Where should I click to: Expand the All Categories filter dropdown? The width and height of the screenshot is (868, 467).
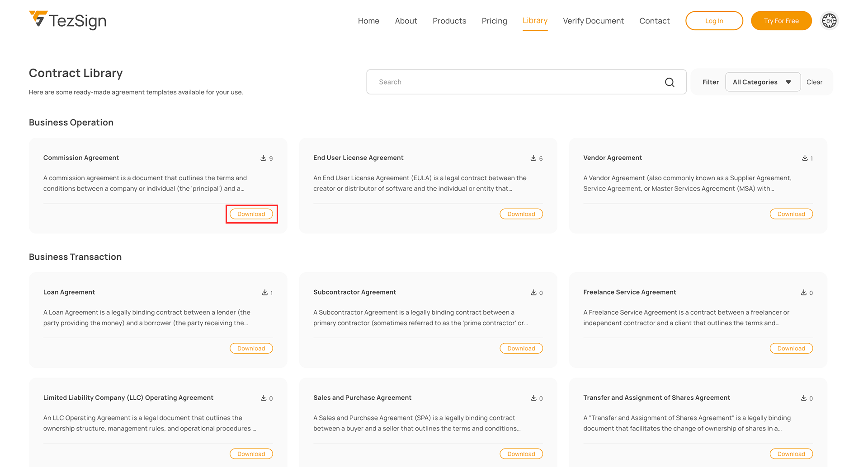(762, 82)
